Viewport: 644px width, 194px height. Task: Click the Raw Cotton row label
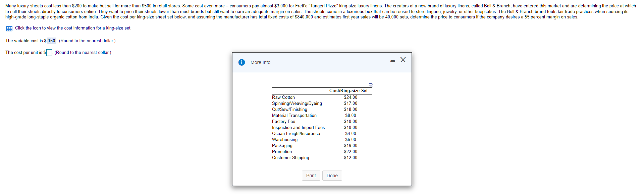click(283, 98)
